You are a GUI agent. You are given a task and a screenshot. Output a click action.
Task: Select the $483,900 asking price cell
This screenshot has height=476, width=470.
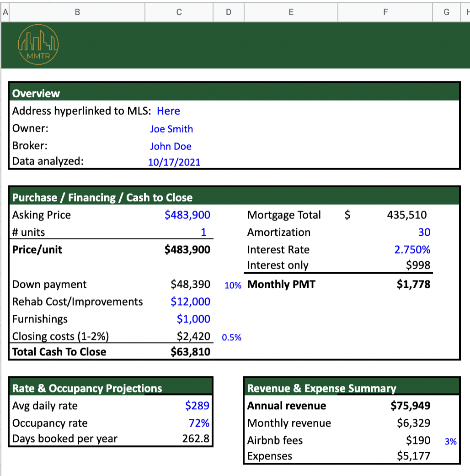[187, 215]
